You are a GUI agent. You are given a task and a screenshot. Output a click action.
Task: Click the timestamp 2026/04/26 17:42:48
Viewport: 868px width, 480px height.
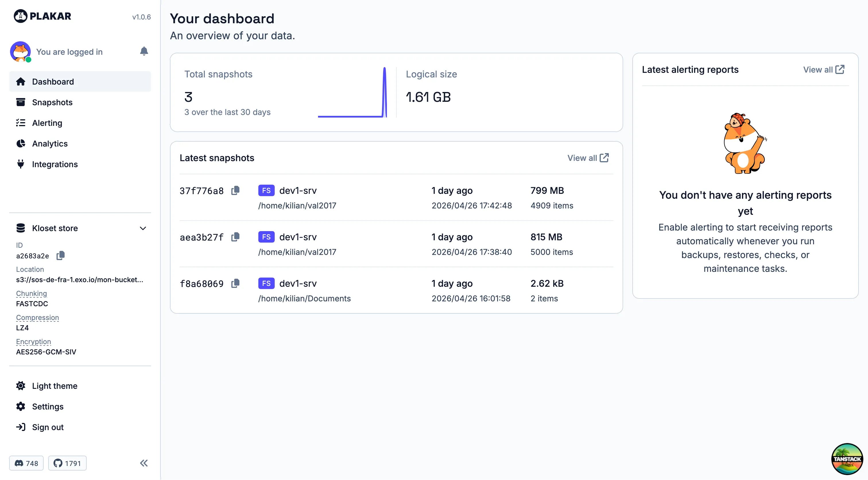[471, 206]
